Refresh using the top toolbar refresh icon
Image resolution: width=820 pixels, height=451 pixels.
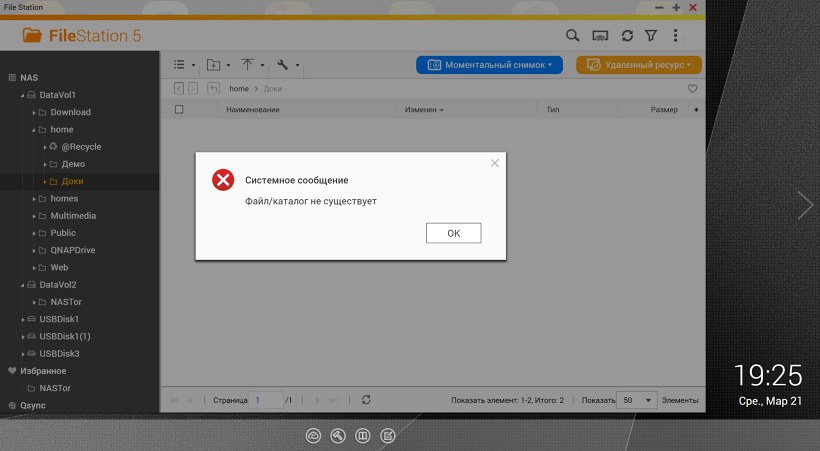coord(627,36)
